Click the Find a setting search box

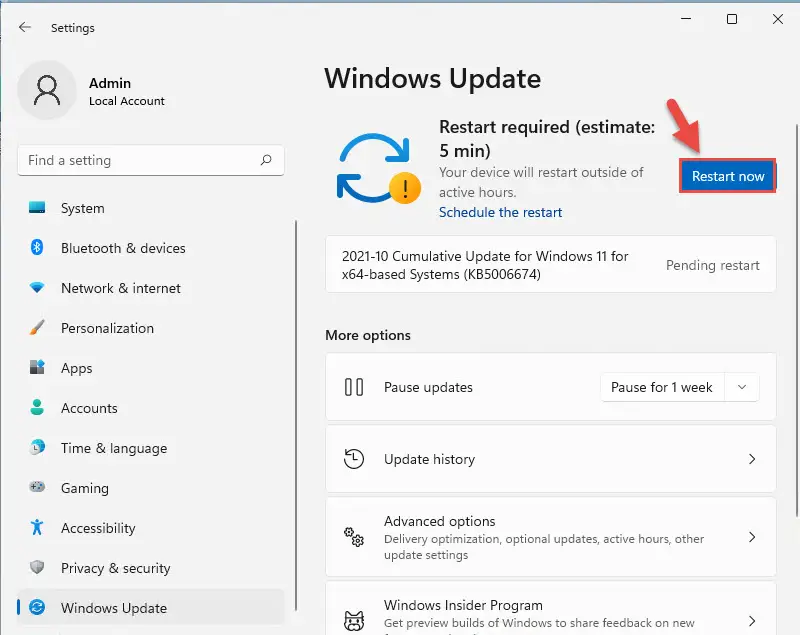coord(140,160)
